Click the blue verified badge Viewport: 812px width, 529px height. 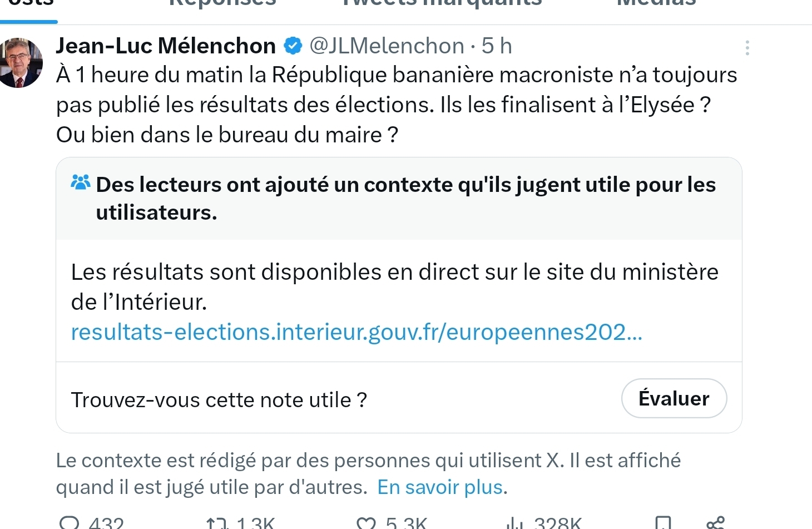293,46
